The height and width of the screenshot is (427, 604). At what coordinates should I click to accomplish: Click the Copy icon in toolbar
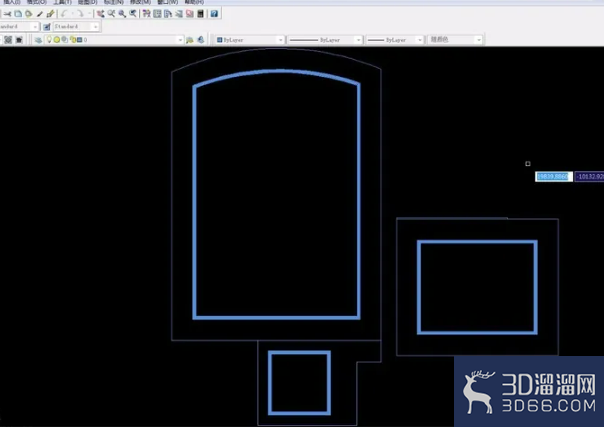point(18,14)
